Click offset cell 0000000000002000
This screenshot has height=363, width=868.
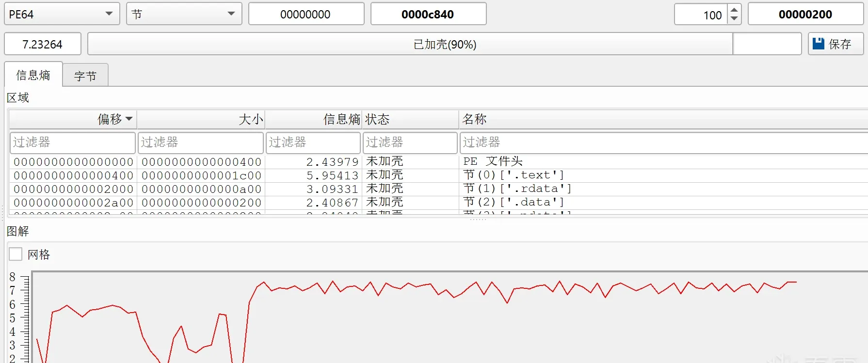click(73, 189)
